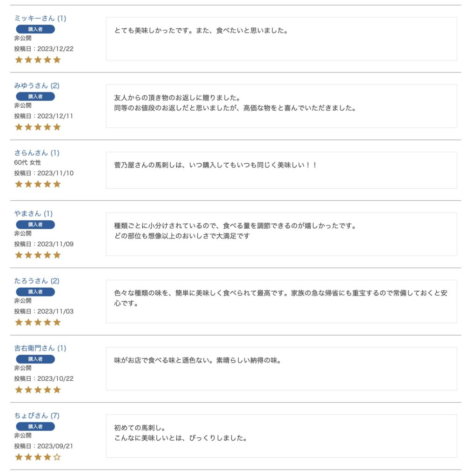The width and height of the screenshot is (467, 476).
Task: Click 購入者 badge under ちょびさん
Action: tap(35, 427)
